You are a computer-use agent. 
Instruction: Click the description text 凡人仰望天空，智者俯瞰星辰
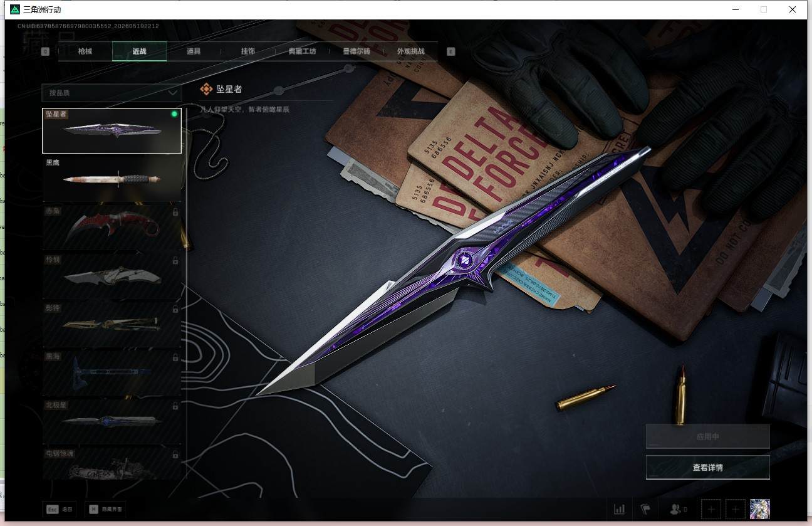point(244,110)
